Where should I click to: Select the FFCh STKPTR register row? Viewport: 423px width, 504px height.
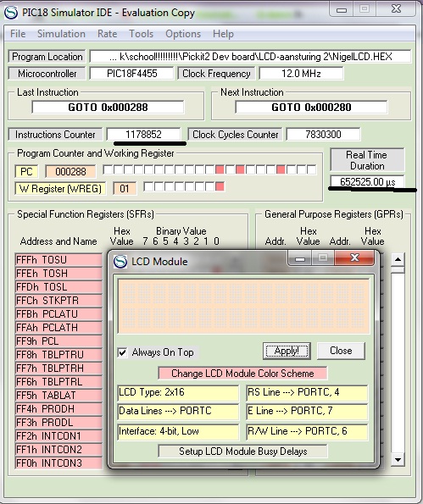pyautogui.click(x=58, y=300)
